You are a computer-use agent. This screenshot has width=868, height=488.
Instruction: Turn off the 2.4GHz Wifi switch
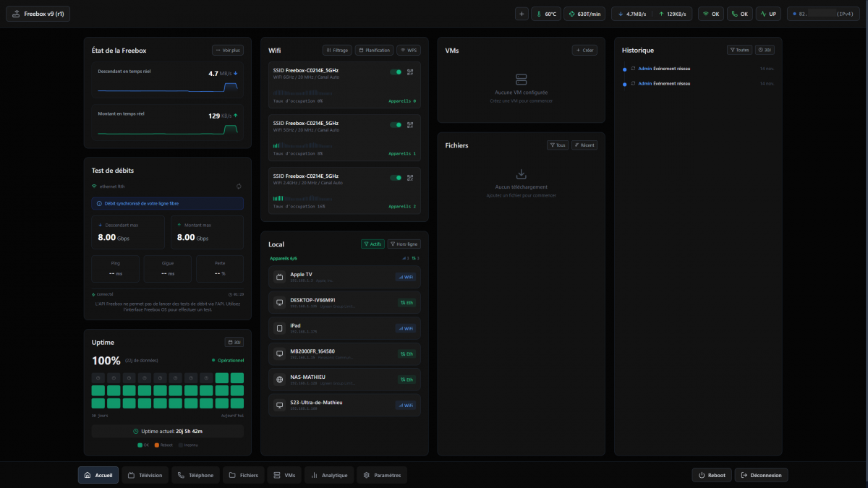tap(396, 178)
